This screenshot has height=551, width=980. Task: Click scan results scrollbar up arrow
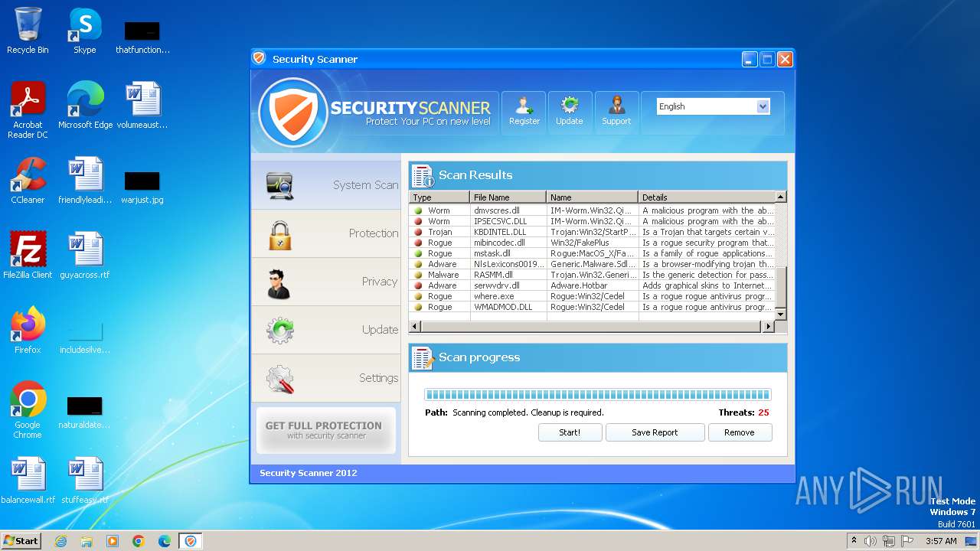coord(781,197)
